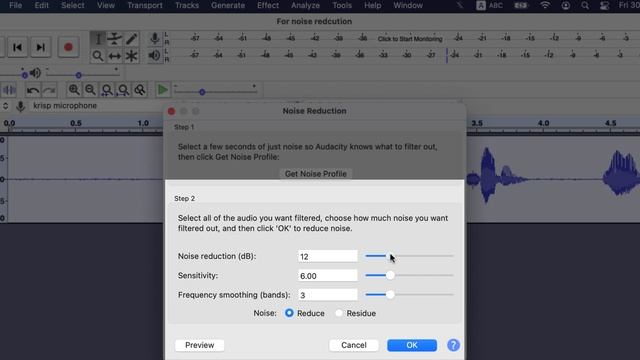Click the Wi-Fi menu bar icon
640x360 pixels.
(x=545, y=5)
